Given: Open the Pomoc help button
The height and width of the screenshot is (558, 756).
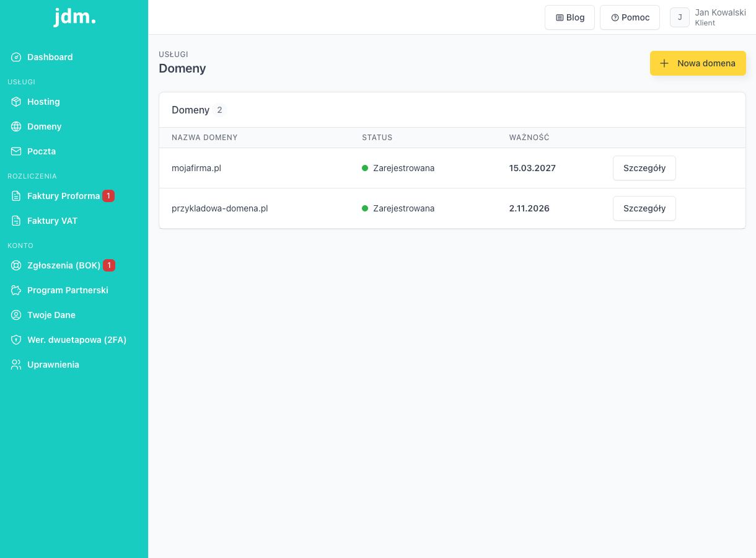Looking at the screenshot, I should point(630,17).
